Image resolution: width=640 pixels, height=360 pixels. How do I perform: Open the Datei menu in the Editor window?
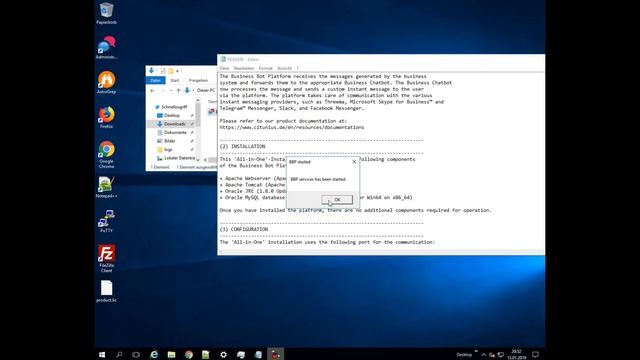224,68
